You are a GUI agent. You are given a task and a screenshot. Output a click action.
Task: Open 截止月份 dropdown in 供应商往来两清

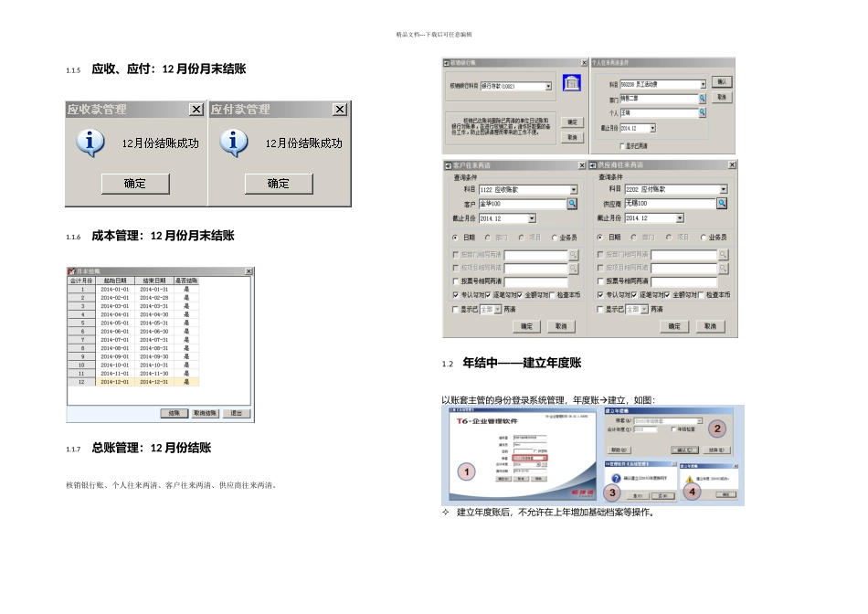[x=681, y=218]
